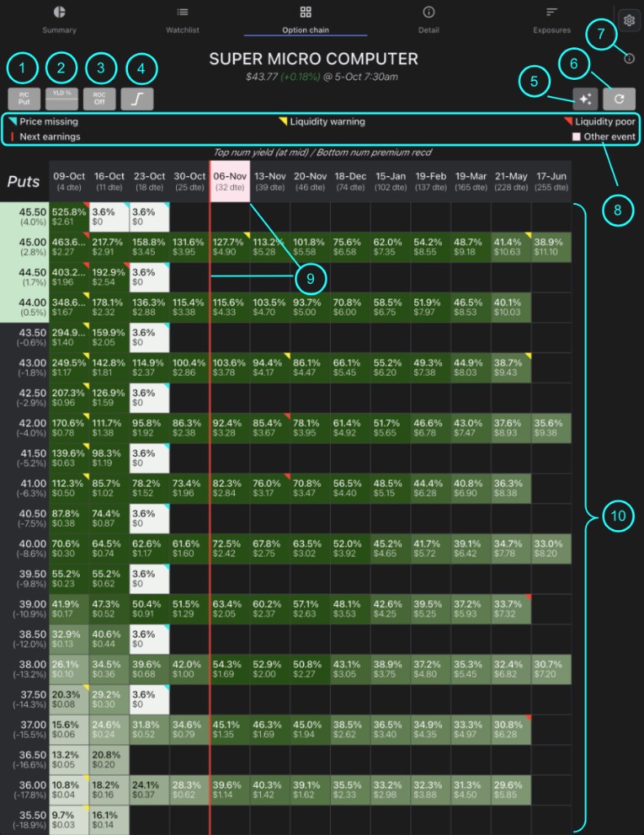644x835 pixels.
Task: Open the 26.1% $0.10 cell
Action: [x=69, y=669]
